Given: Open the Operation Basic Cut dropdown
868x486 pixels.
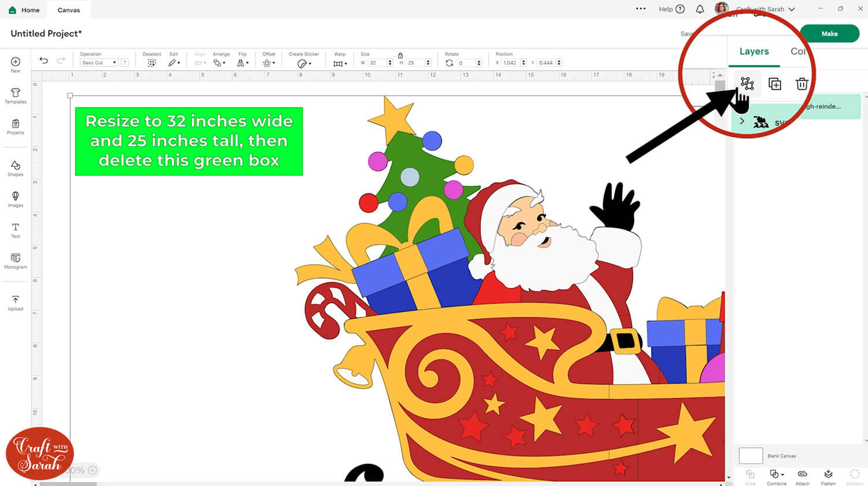Looking at the screenshot, I should click(99, 63).
